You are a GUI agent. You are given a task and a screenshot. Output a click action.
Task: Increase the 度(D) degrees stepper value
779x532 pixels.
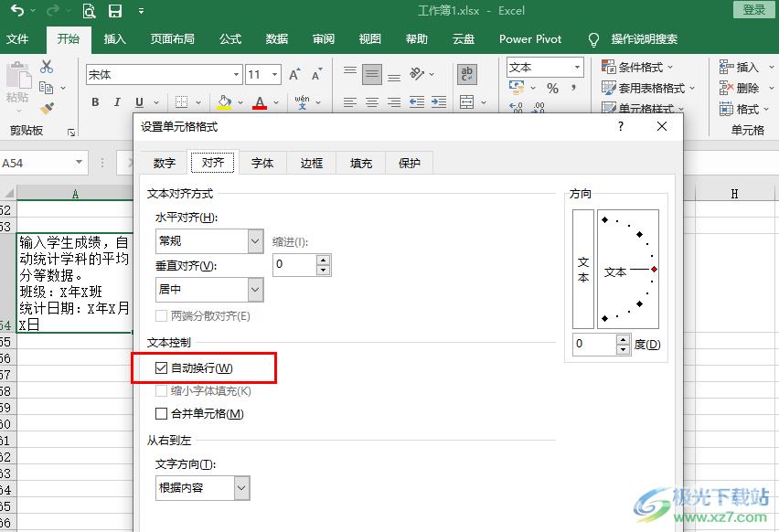623,339
